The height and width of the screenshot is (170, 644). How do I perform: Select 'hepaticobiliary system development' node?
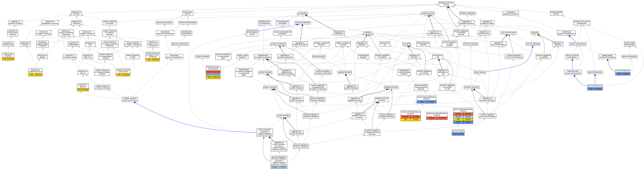click(607, 56)
